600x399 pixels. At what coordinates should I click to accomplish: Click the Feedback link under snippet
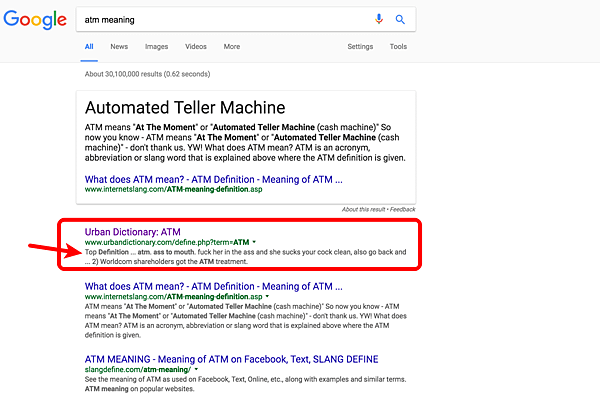(x=403, y=209)
